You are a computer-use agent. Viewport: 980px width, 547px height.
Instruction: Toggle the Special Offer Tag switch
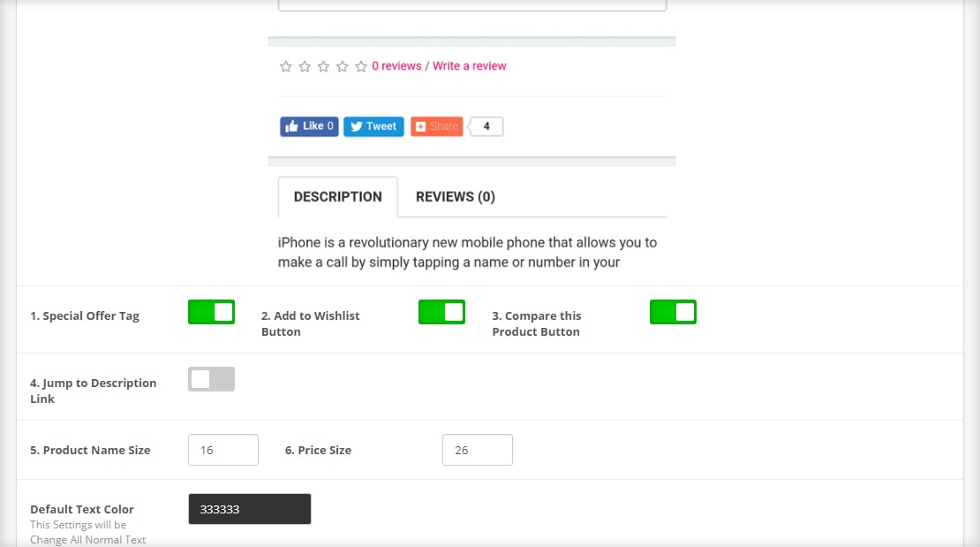click(x=211, y=312)
